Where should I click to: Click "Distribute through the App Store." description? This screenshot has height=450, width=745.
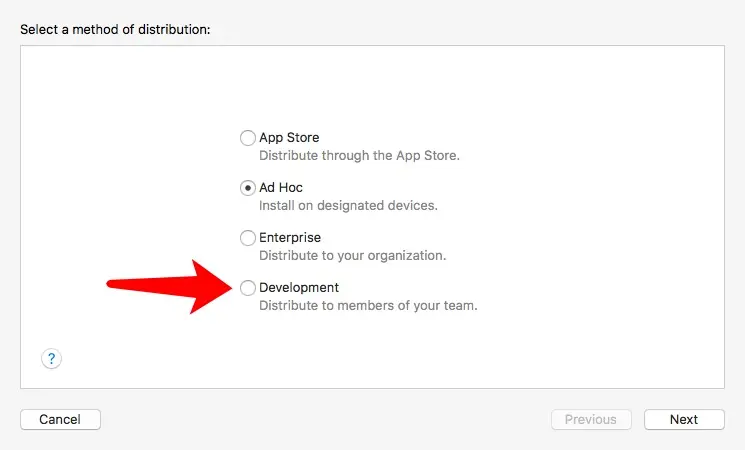359,156
